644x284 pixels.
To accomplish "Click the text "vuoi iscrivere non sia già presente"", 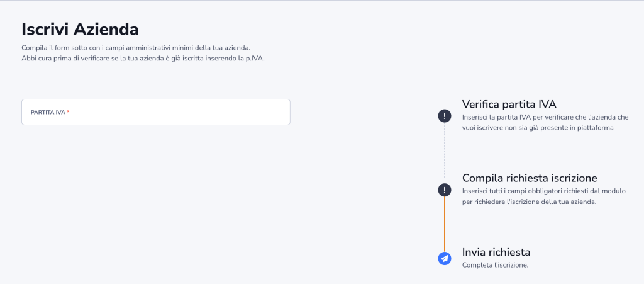I will click(x=516, y=128).
